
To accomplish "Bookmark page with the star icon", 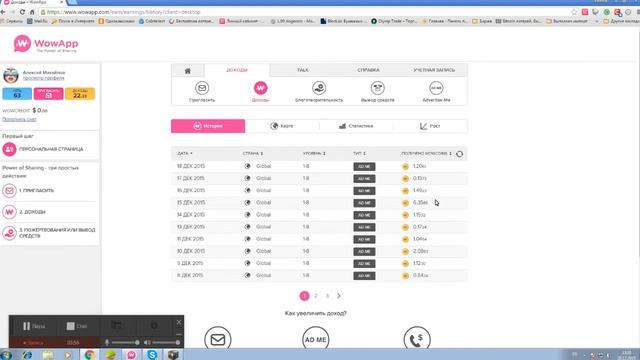I will tap(574, 12).
